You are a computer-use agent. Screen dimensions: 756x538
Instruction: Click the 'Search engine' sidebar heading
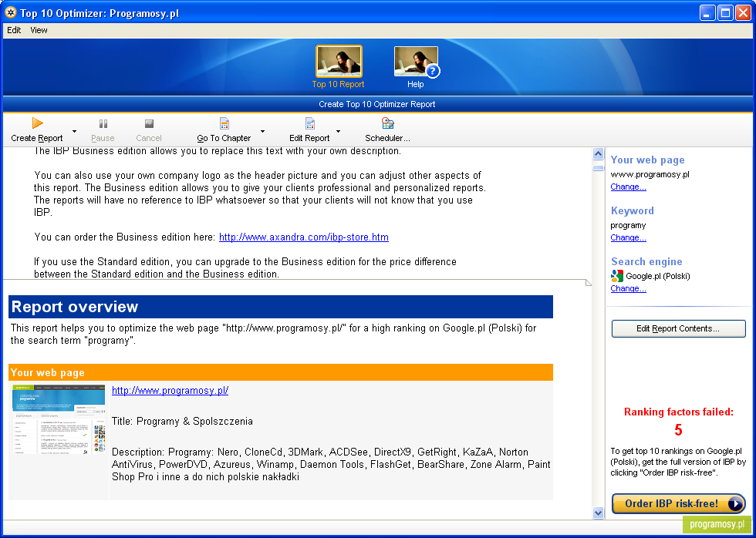(x=647, y=261)
